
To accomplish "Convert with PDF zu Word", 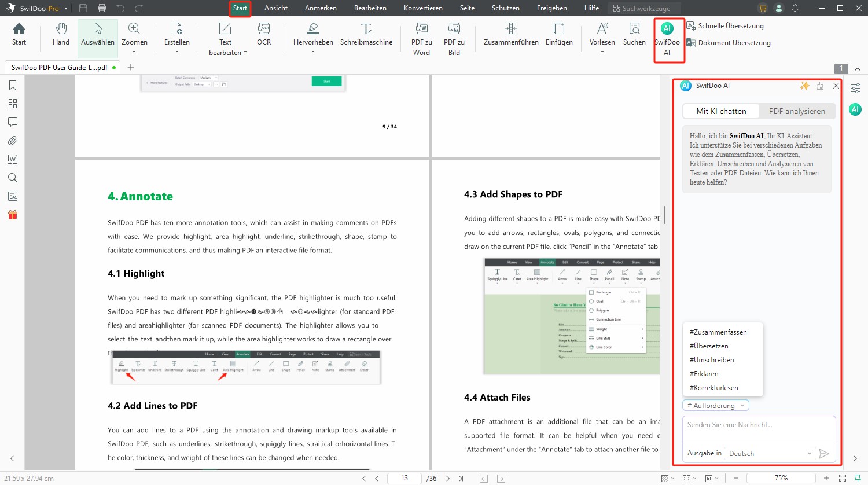I will tap(421, 39).
